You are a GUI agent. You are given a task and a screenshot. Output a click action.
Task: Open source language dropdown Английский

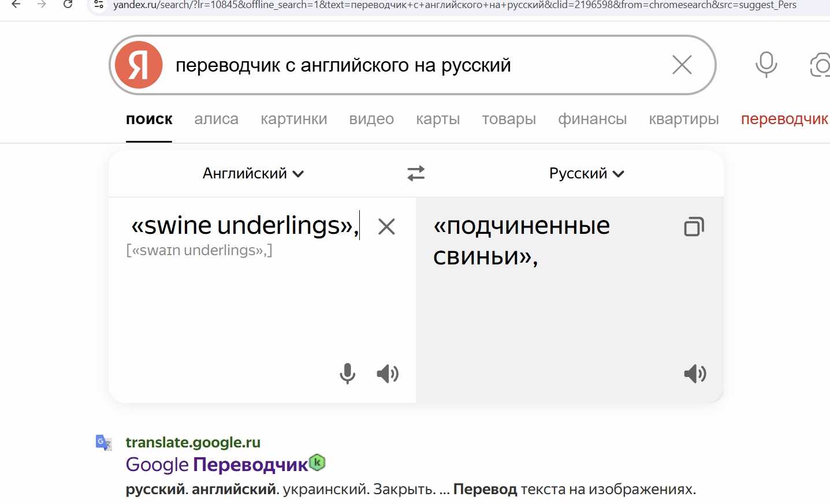click(x=253, y=173)
